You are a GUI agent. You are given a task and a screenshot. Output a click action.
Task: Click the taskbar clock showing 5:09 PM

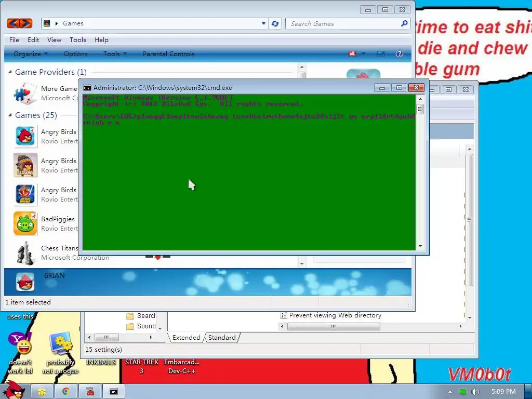click(503, 392)
